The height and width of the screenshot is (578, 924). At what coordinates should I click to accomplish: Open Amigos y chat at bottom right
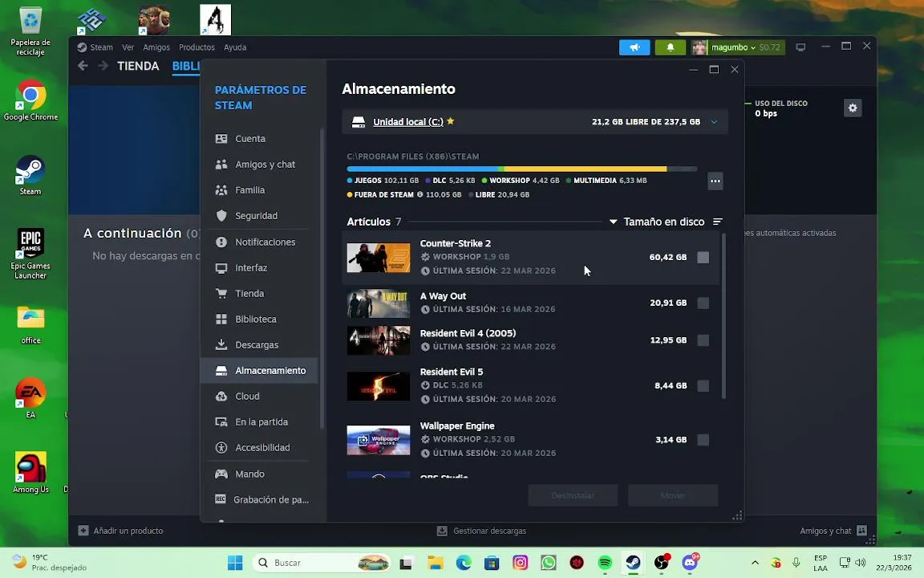(833, 531)
